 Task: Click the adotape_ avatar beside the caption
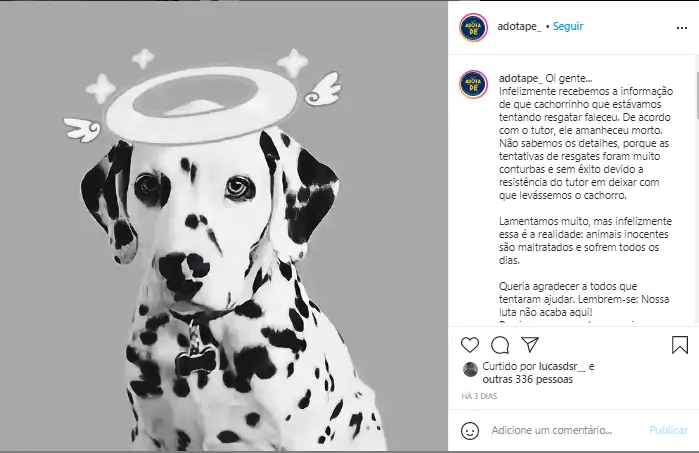pyautogui.click(x=473, y=84)
